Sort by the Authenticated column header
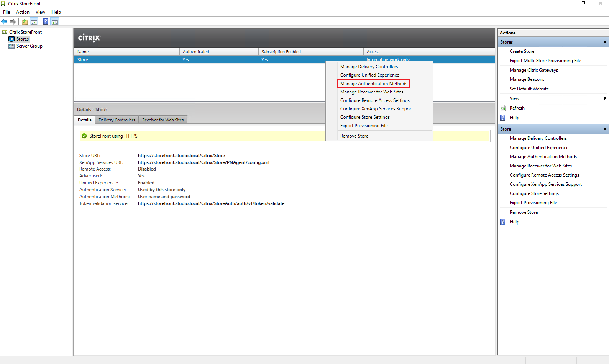This screenshot has width=609, height=364. (x=219, y=52)
